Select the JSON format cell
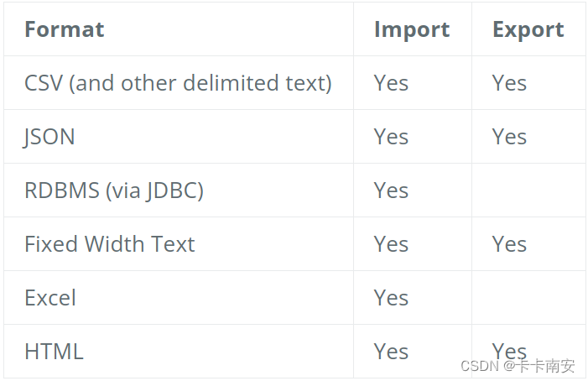Image resolution: width=588 pixels, height=381 pixels. click(49, 137)
